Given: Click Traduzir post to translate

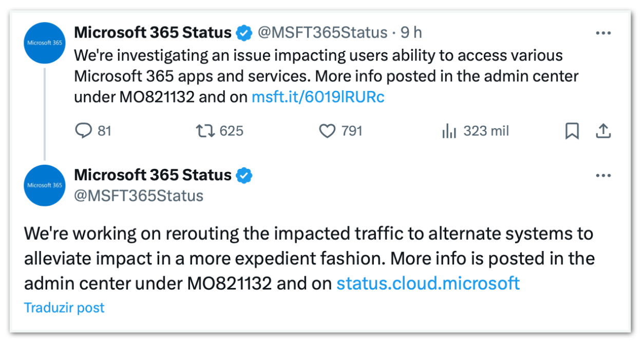Looking at the screenshot, I should pos(64,307).
